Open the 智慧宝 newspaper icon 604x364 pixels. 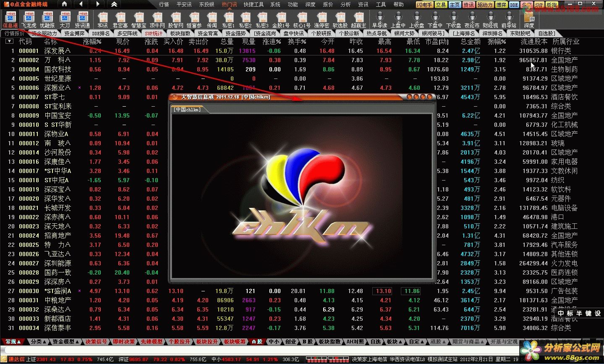pyautogui.click(x=139, y=19)
